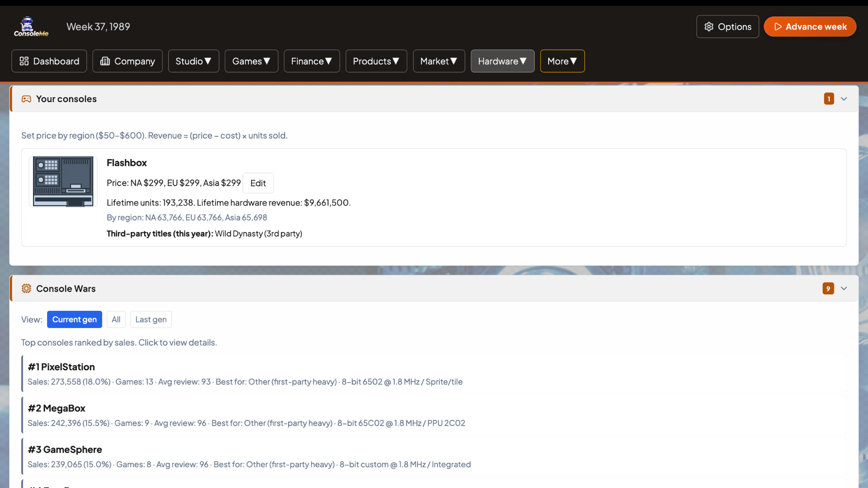Viewport: 868px width, 488px height.
Task: Click the building icon on the Company tab
Action: [x=104, y=61]
